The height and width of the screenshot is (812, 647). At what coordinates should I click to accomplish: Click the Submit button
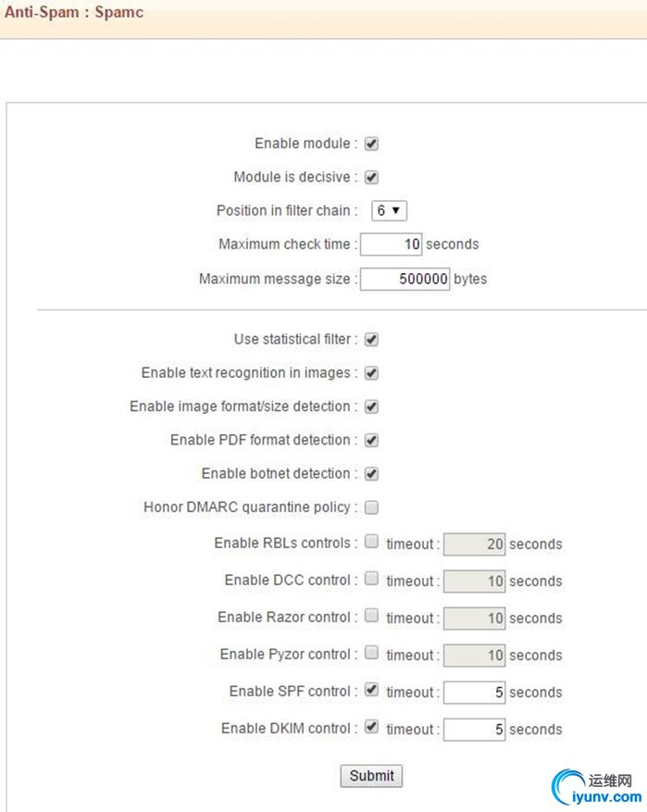point(371,776)
